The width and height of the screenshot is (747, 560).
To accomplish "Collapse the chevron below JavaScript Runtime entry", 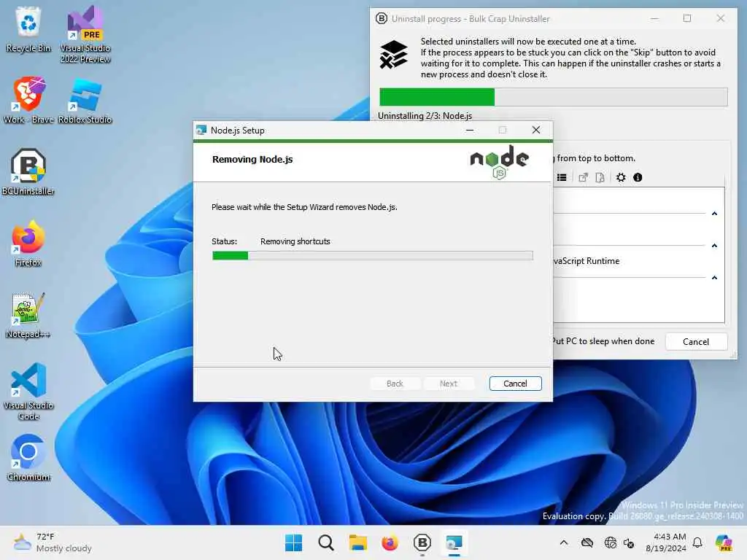I will [x=714, y=278].
